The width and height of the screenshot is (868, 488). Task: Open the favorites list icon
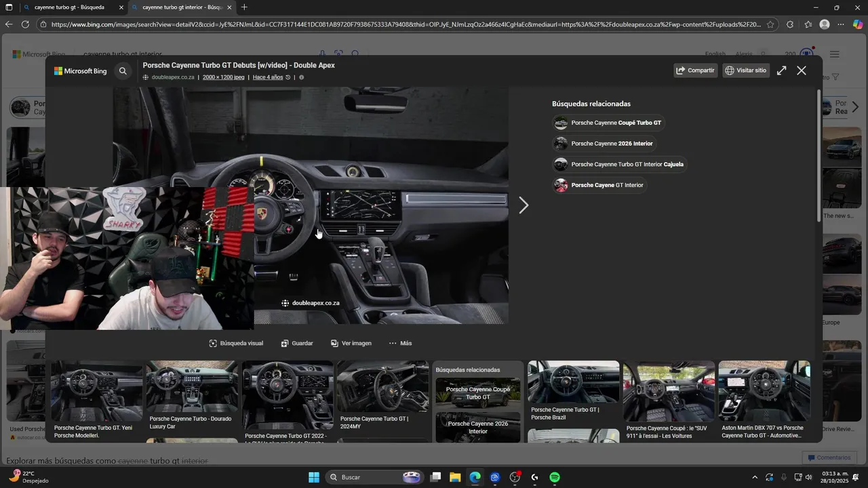(x=808, y=24)
